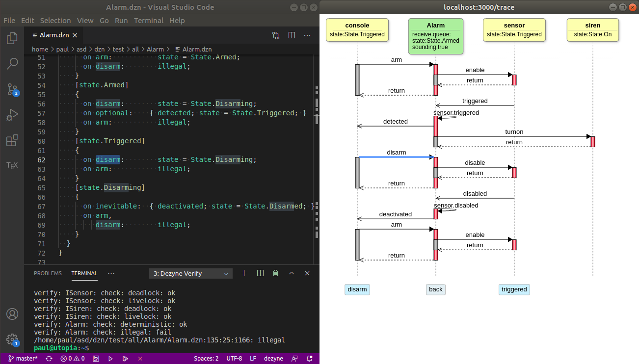639x364 pixels.
Task: Split the editor to the right
Action: coord(292,35)
